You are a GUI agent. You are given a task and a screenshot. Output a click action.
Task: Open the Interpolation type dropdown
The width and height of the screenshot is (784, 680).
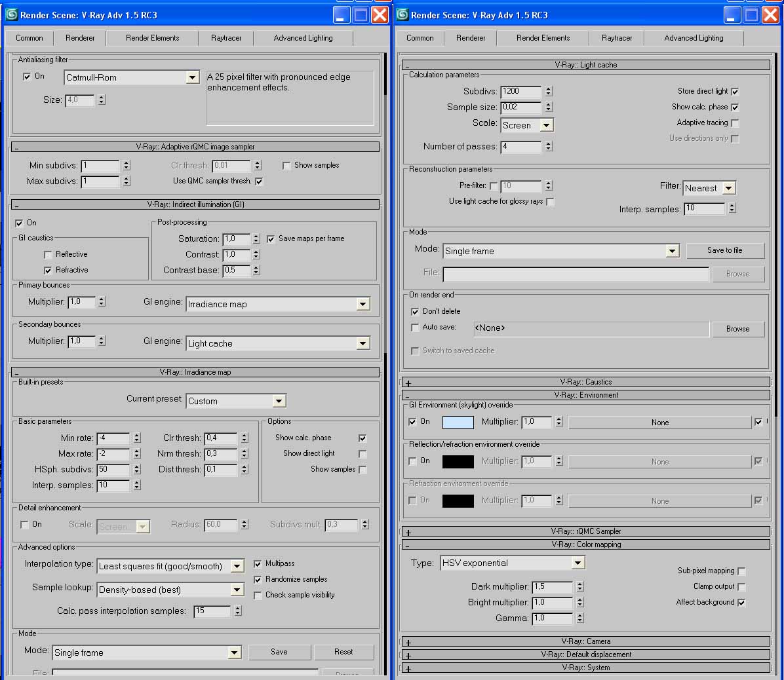[237, 566]
